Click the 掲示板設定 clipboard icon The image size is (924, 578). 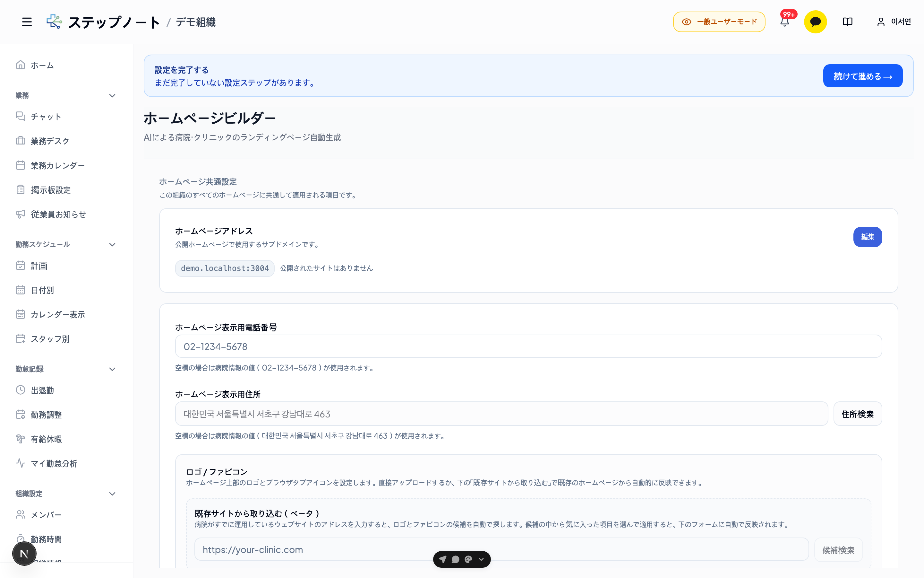tap(21, 189)
